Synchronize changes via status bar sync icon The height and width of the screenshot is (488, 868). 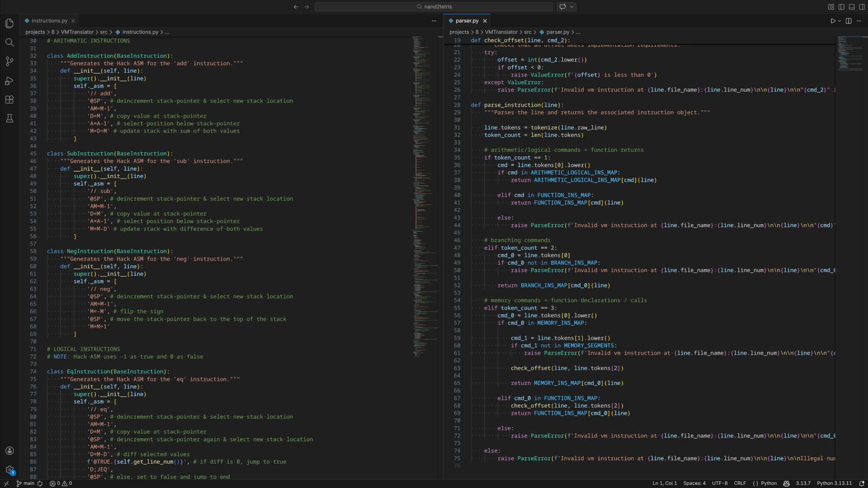click(40, 483)
